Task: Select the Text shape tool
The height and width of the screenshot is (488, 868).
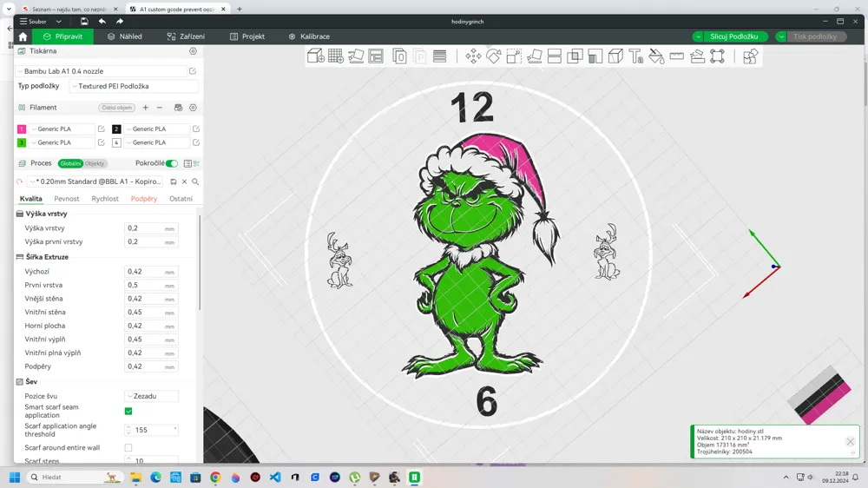Action: 635,56
